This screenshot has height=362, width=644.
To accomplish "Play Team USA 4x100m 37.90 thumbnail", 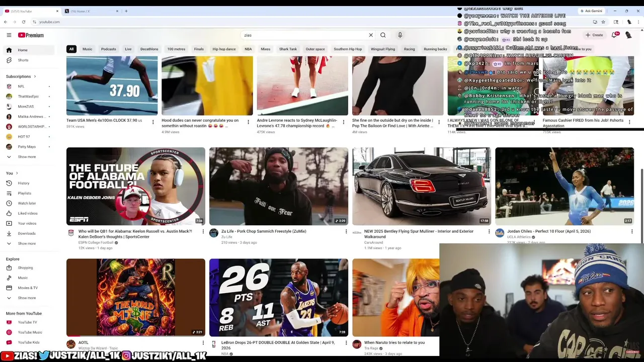I will tap(112, 85).
